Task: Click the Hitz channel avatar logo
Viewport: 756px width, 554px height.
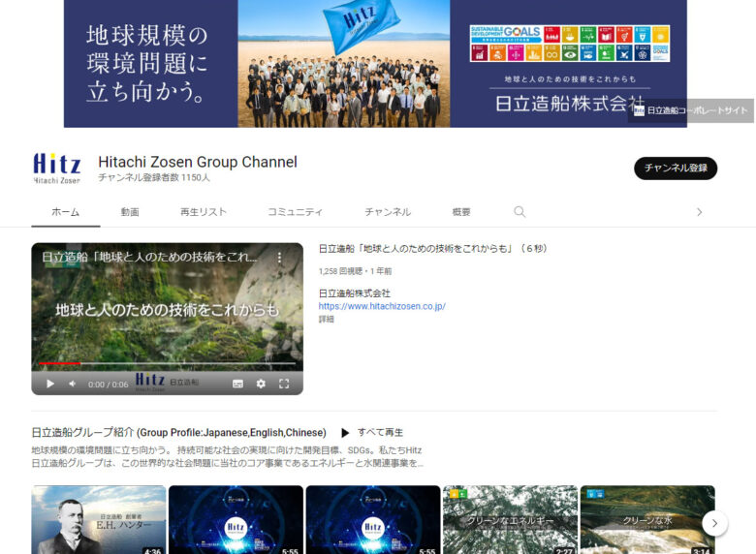Action: pyautogui.click(x=57, y=169)
